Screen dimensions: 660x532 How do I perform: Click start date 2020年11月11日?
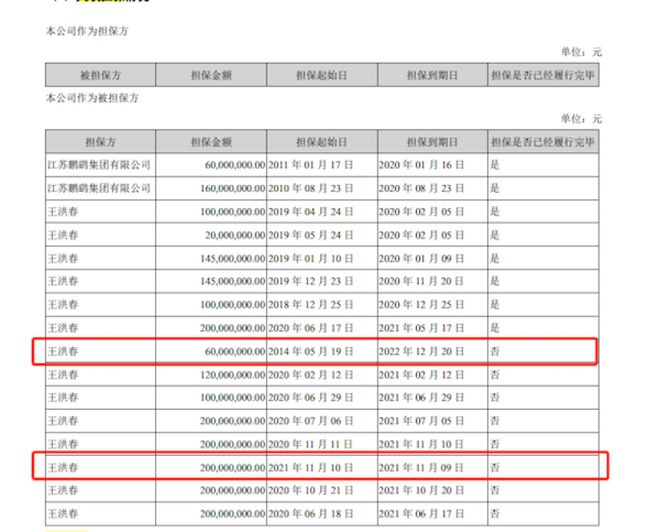[x=311, y=444]
